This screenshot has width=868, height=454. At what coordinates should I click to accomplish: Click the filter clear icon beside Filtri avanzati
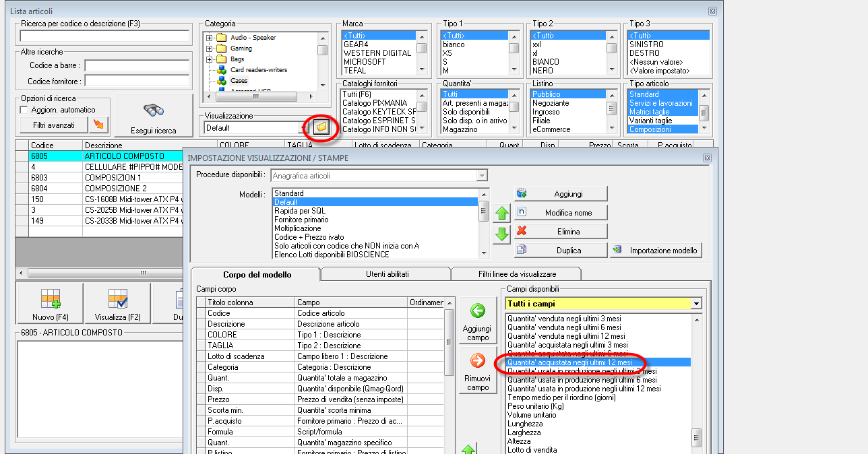[98, 125]
